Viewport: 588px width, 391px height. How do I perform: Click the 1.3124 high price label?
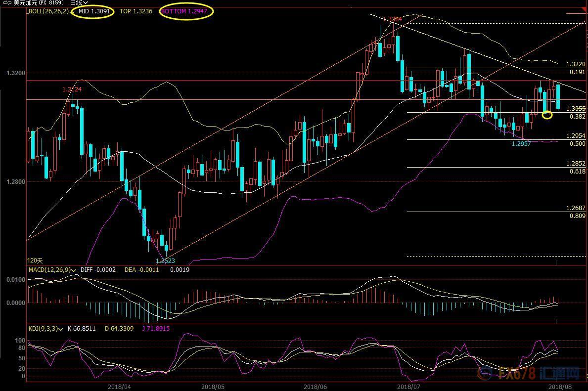pos(72,89)
